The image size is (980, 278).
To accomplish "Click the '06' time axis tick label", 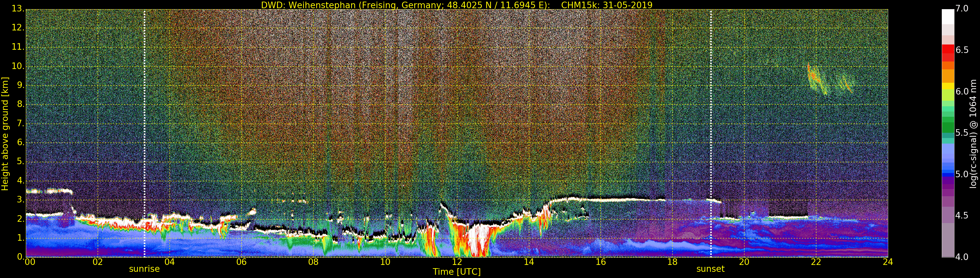I will (241, 262).
